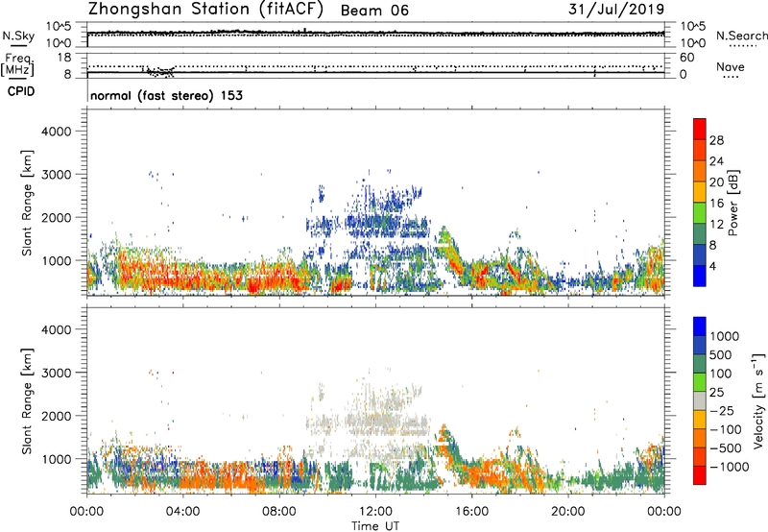This screenshot has width=768, height=532.
Task: Click the 28 label on power colorbar
Action: pos(716,140)
